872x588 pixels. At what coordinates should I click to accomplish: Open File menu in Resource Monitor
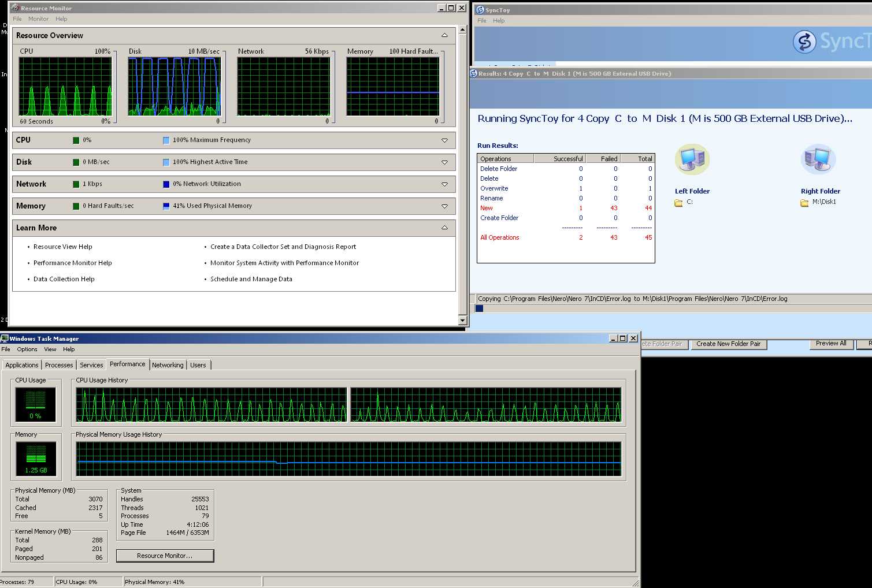coord(17,19)
